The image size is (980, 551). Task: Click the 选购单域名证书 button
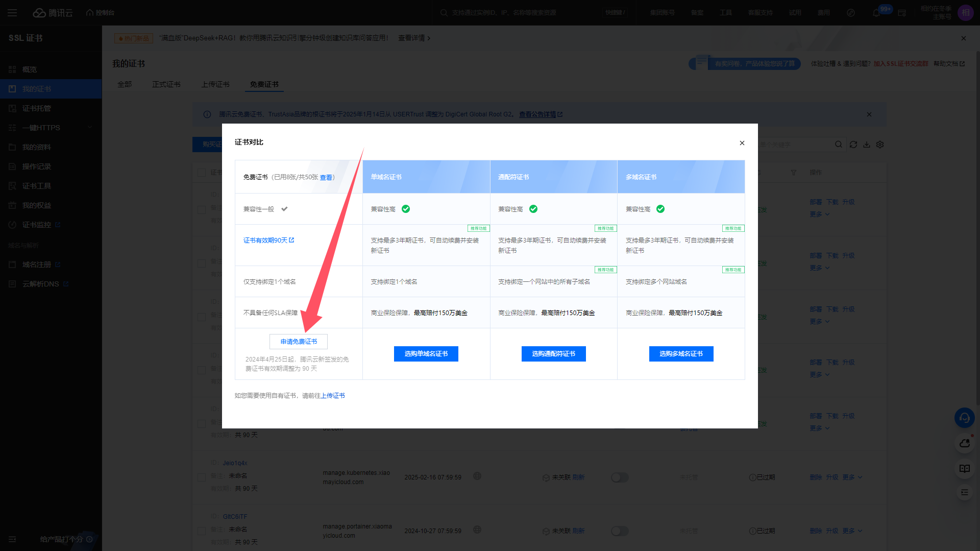(x=426, y=354)
